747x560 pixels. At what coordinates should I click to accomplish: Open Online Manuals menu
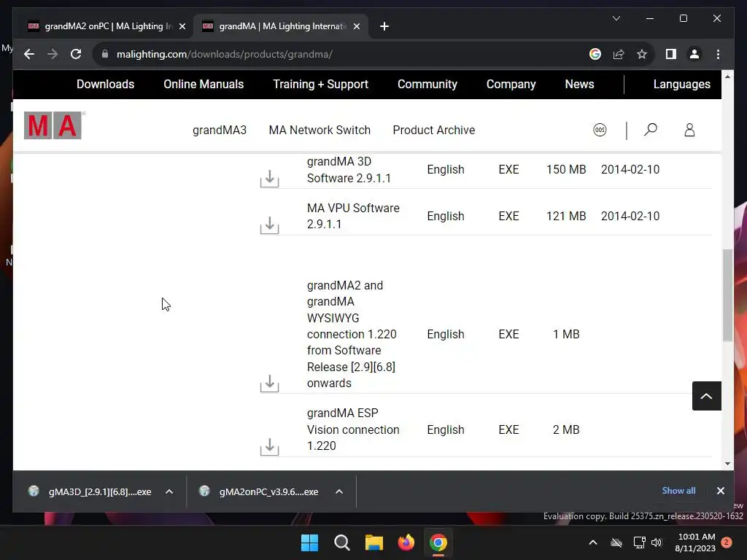tap(204, 85)
